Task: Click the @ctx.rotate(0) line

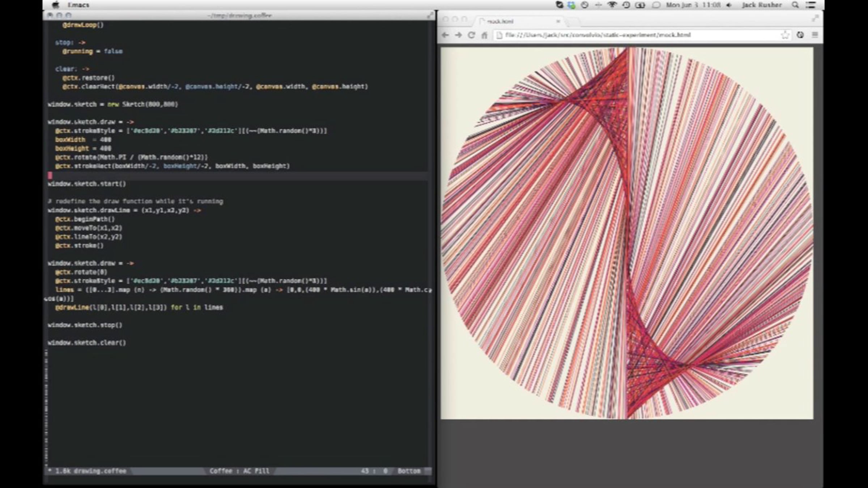Action: point(81,272)
